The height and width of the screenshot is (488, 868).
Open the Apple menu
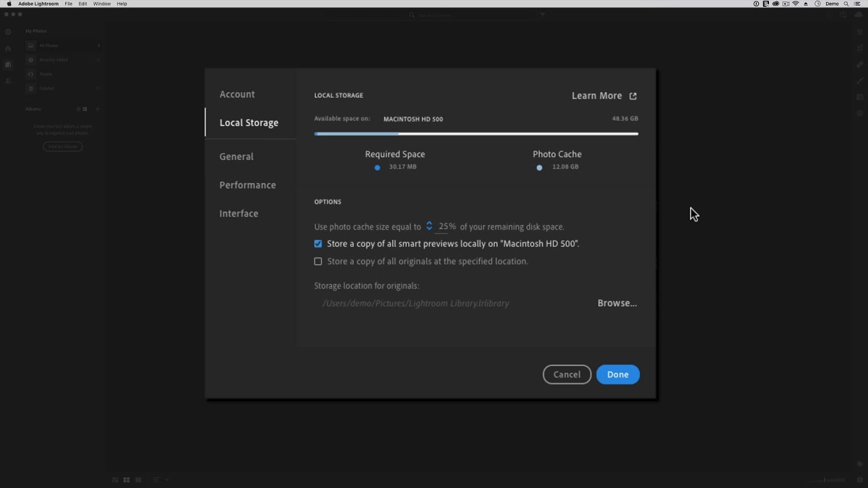pyautogui.click(x=9, y=4)
